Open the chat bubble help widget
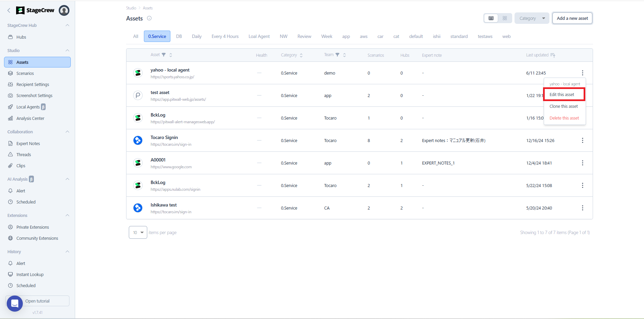The image size is (644, 319). 15,304
